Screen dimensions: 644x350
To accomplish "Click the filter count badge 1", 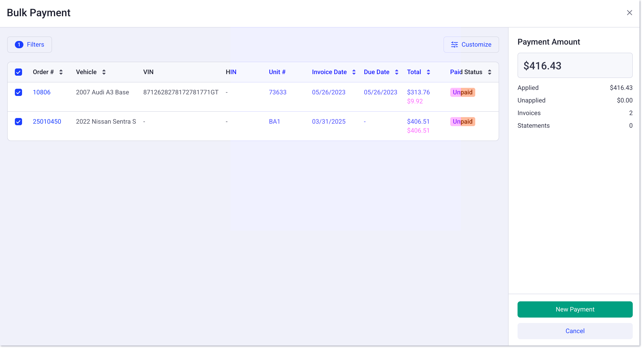I will point(19,45).
